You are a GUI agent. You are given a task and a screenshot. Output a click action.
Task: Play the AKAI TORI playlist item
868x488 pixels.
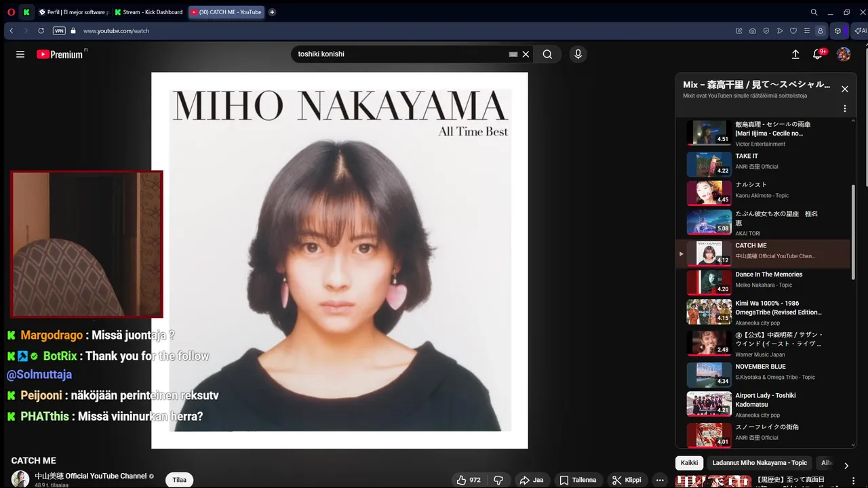[x=764, y=223]
